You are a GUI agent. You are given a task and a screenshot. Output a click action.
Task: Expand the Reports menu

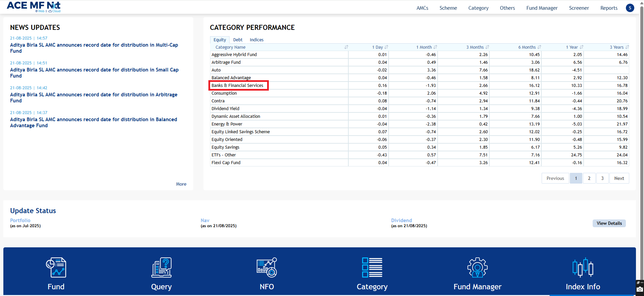tap(609, 8)
